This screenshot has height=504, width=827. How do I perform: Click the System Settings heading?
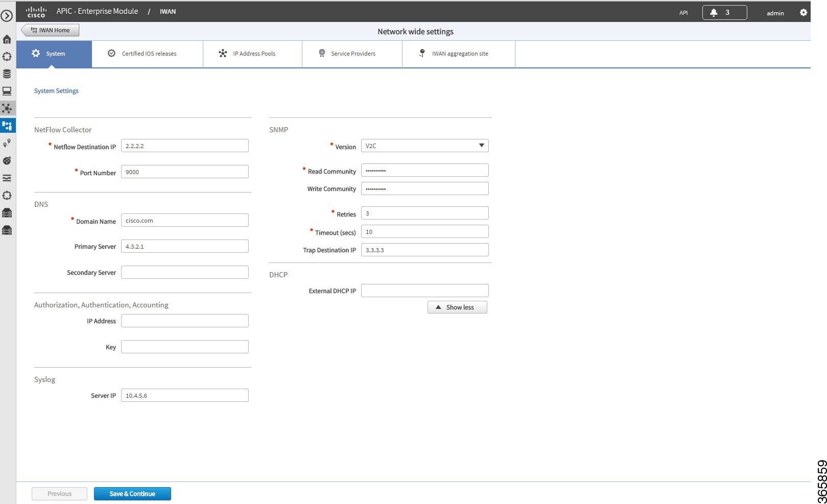pos(56,91)
